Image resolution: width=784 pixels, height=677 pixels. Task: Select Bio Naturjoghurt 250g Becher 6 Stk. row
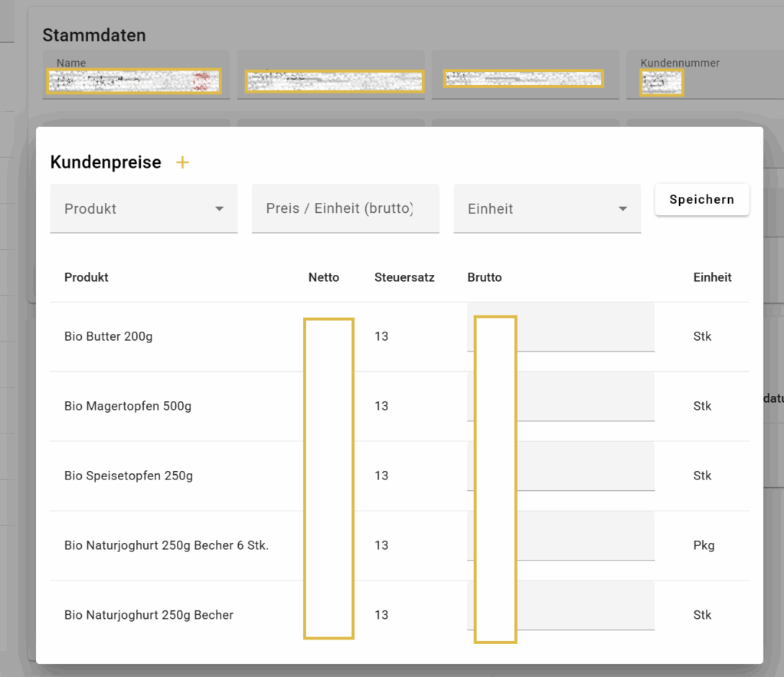166,545
